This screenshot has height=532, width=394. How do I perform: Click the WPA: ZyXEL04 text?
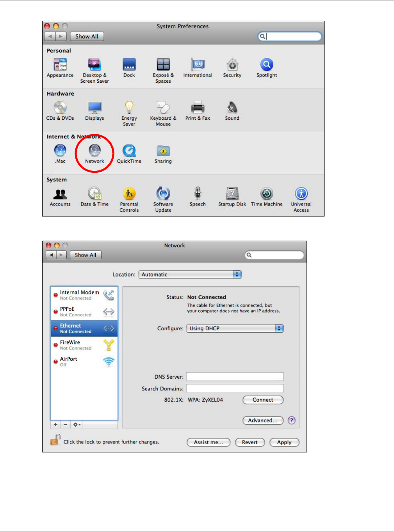click(205, 400)
